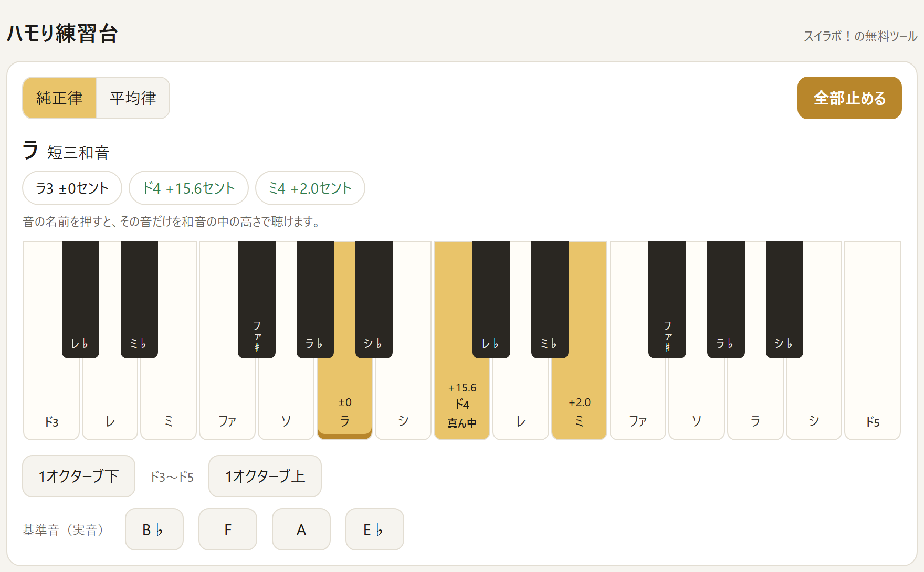The width and height of the screenshot is (924, 572).
Task: Set reference pitch to F
Action: pyautogui.click(x=228, y=529)
